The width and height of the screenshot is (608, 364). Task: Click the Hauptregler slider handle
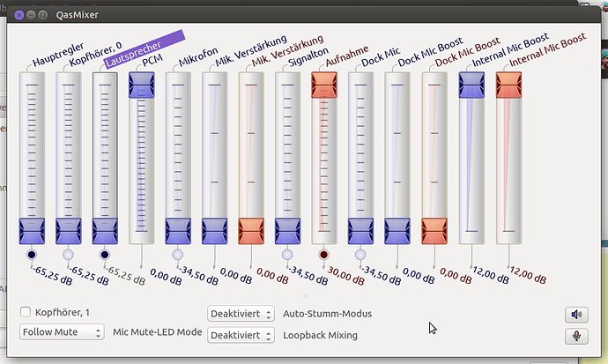(x=32, y=231)
